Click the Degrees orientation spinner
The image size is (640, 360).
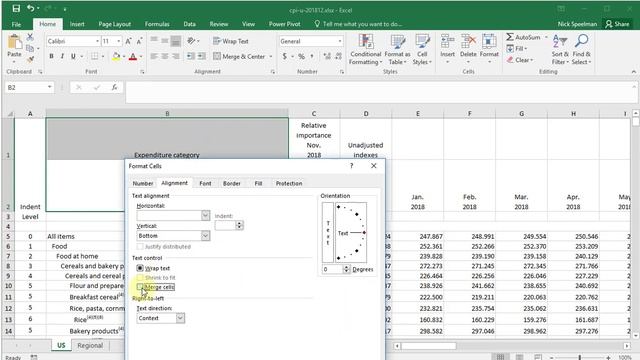[x=347, y=269]
